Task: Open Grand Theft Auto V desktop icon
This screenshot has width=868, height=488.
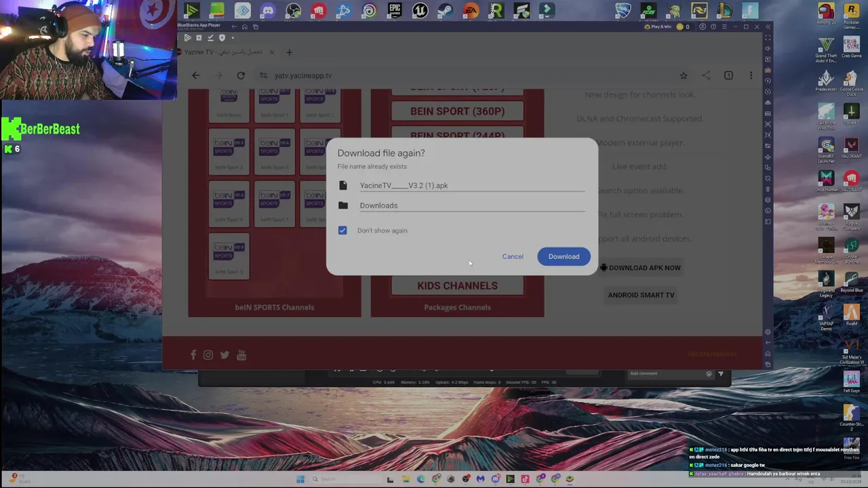Action: click(x=826, y=49)
